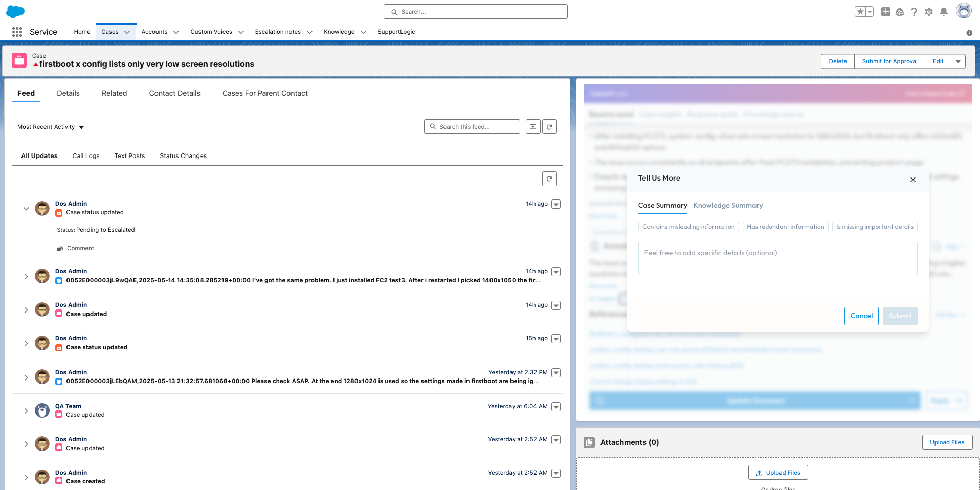Open the Setup gear icon

(x=929, y=12)
